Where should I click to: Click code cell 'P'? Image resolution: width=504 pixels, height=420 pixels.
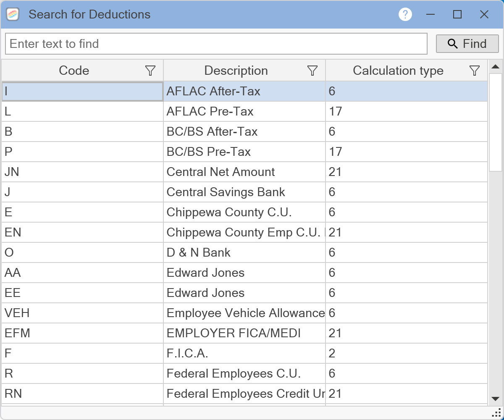[x=82, y=152]
